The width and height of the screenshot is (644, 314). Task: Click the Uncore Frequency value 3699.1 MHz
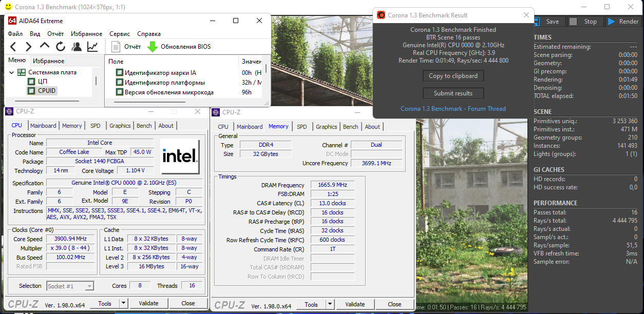[x=376, y=163]
